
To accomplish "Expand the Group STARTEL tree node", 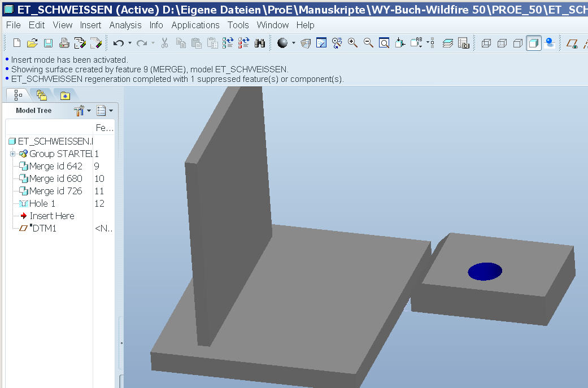I will pos(13,154).
